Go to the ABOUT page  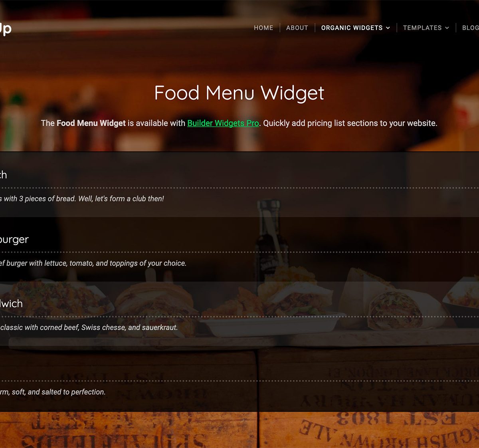(297, 28)
